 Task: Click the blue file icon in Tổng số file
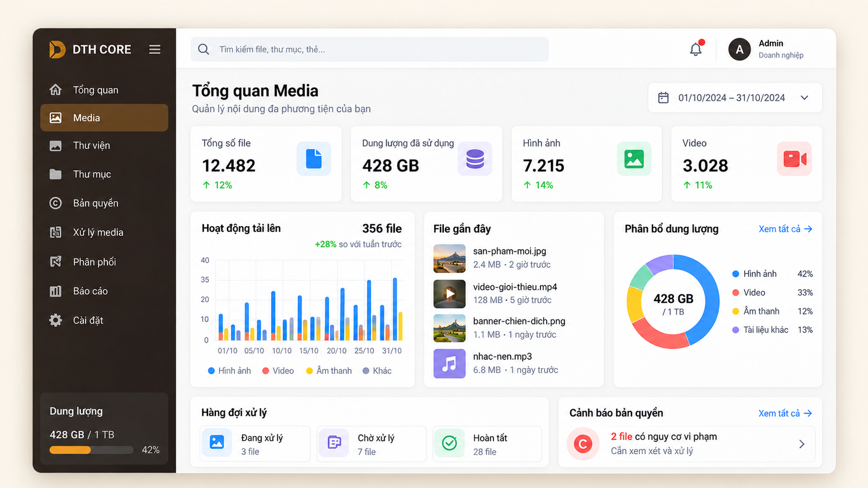tap(314, 159)
